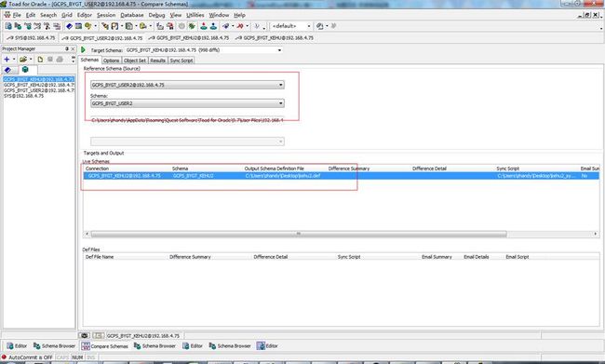Switch to SYS@192.168.4.75 connection tab
Viewport: 605px width, 364px height.
(x=31, y=38)
